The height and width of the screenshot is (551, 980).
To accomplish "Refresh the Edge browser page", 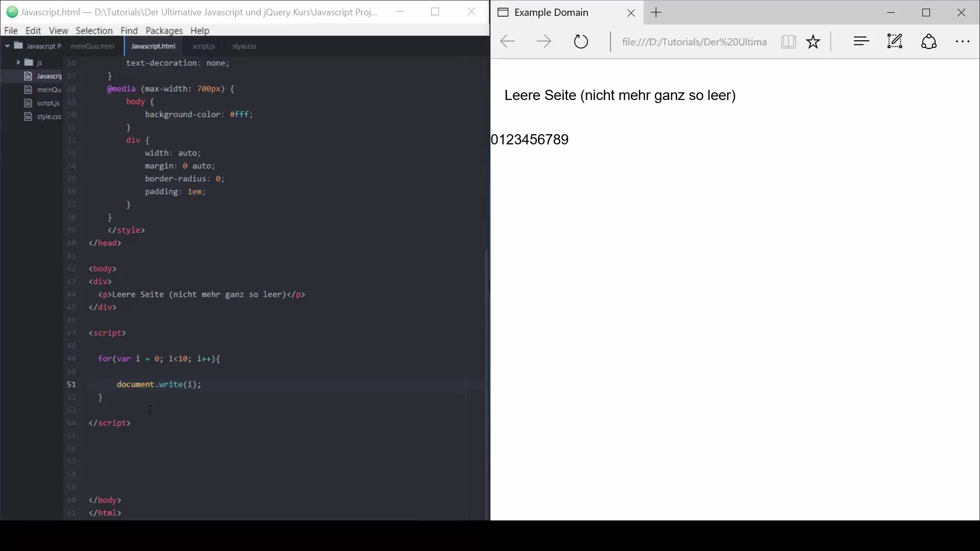I will (x=581, y=42).
